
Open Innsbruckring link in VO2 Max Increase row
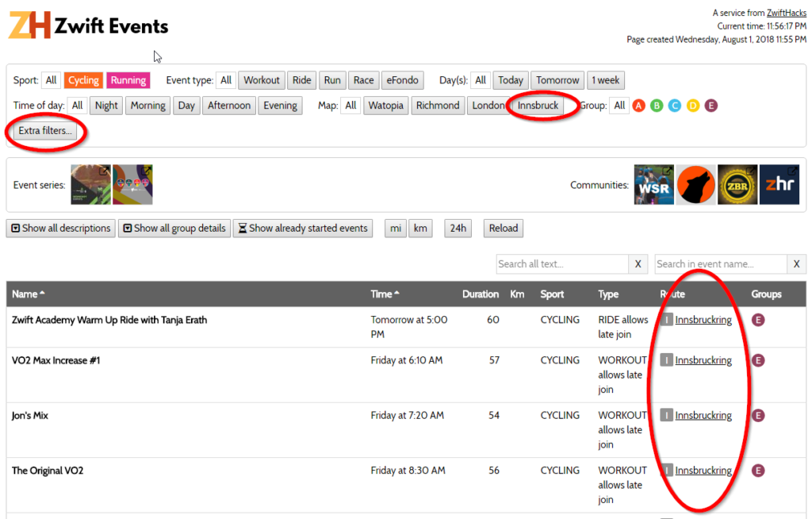coord(703,360)
